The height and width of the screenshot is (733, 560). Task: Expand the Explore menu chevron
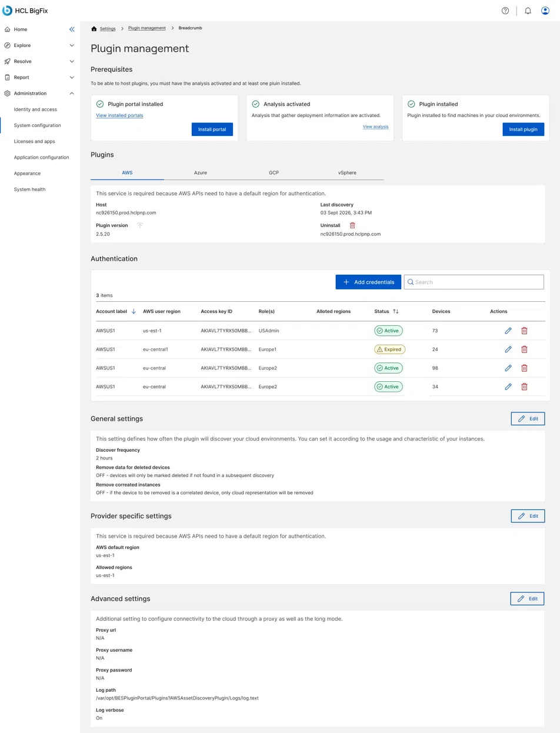[x=72, y=45]
